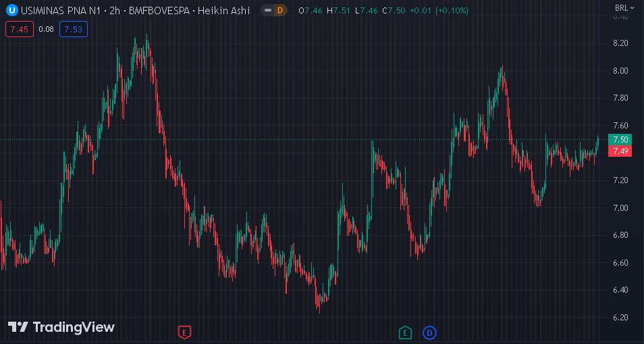Click the green 7.50 current price label
644x344 pixels.
pyautogui.click(x=620, y=139)
